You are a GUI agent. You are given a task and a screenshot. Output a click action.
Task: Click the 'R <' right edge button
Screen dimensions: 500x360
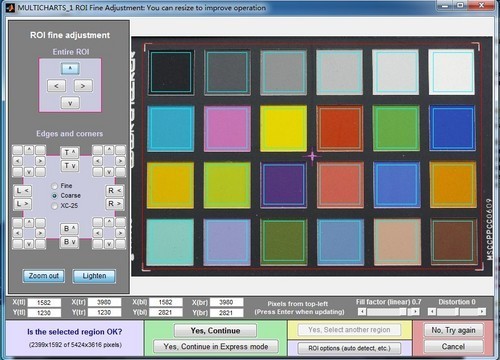pyautogui.click(x=115, y=191)
